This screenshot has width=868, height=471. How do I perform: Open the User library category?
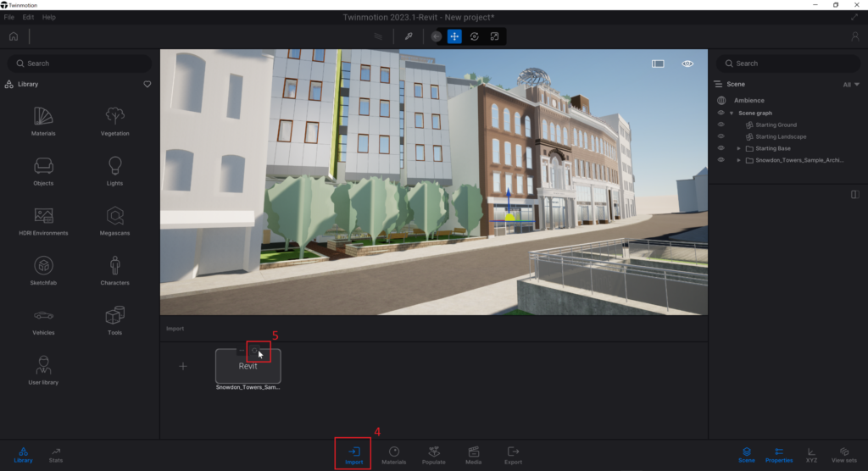(43, 370)
